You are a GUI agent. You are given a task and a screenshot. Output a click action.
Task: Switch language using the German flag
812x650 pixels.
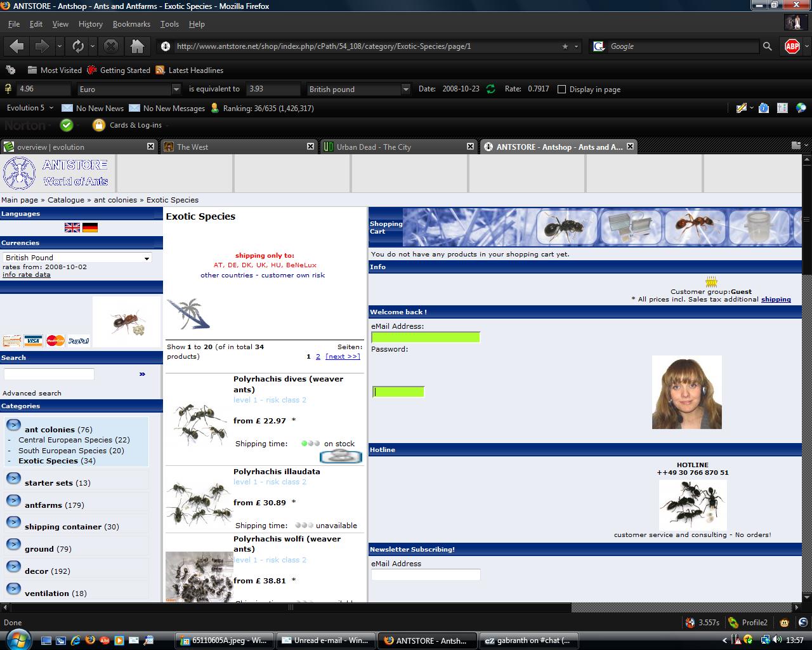tap(90, 227)
